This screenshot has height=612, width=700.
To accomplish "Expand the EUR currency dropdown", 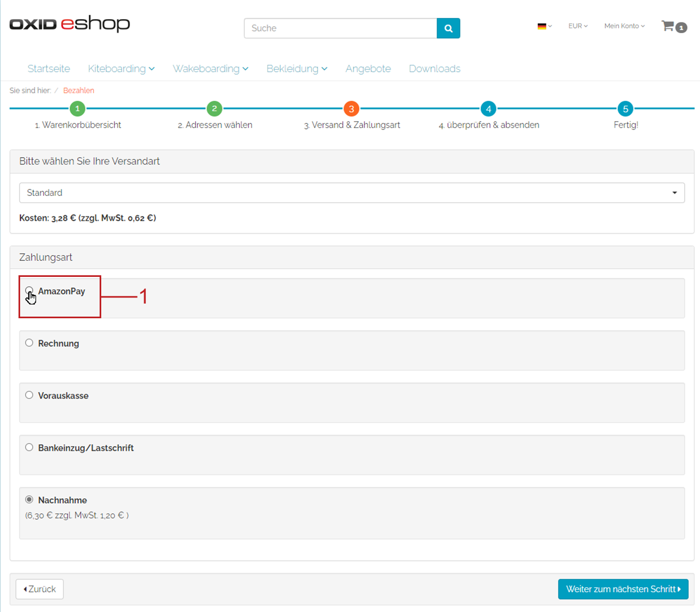I will 578,26.
